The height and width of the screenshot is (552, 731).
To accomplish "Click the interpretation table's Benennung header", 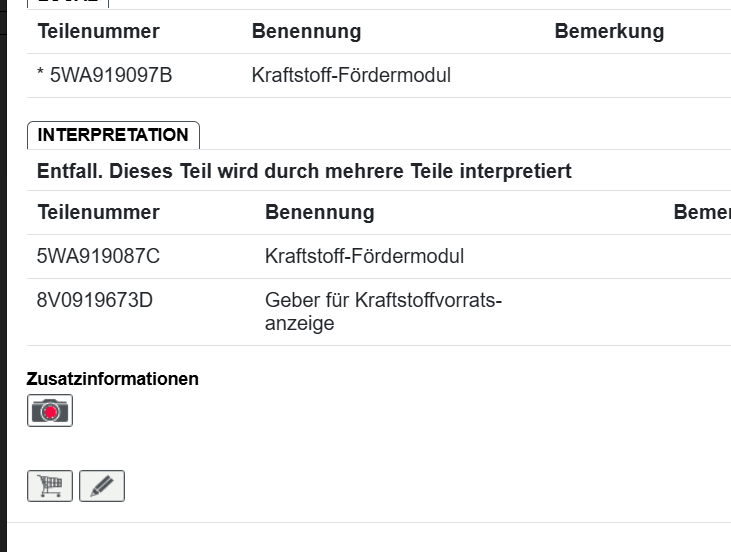I will [319, 212].
